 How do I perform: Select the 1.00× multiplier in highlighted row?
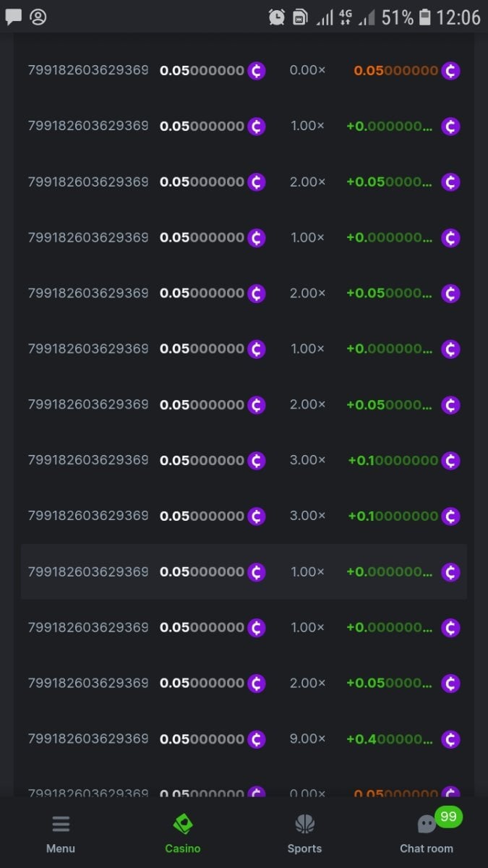[x=307, y=571]
